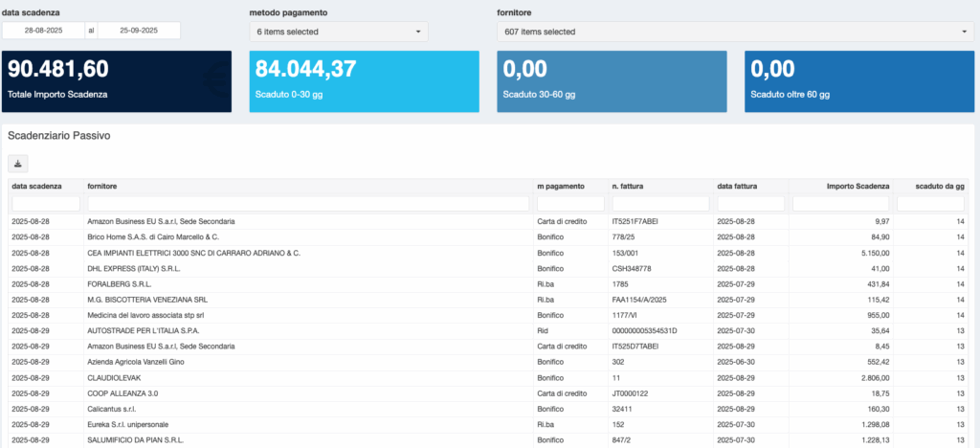Select the Totale Importo Scadenza card

[117, 81]
